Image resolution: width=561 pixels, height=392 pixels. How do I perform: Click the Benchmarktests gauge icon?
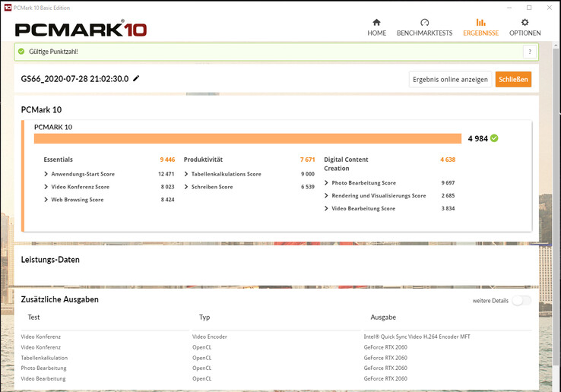point(424,23)
